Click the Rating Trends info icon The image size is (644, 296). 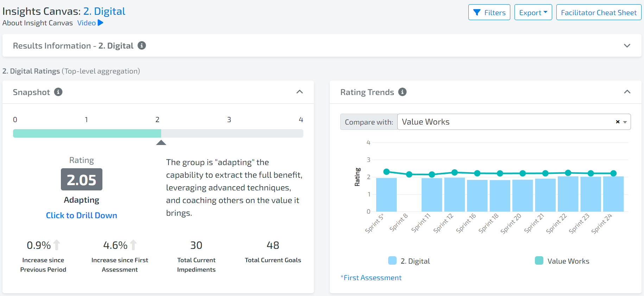pyautogui.click(x=402, y=92)
